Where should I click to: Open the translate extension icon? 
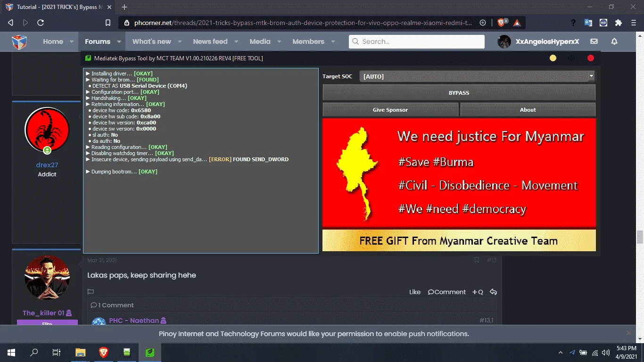click(588, 23)
